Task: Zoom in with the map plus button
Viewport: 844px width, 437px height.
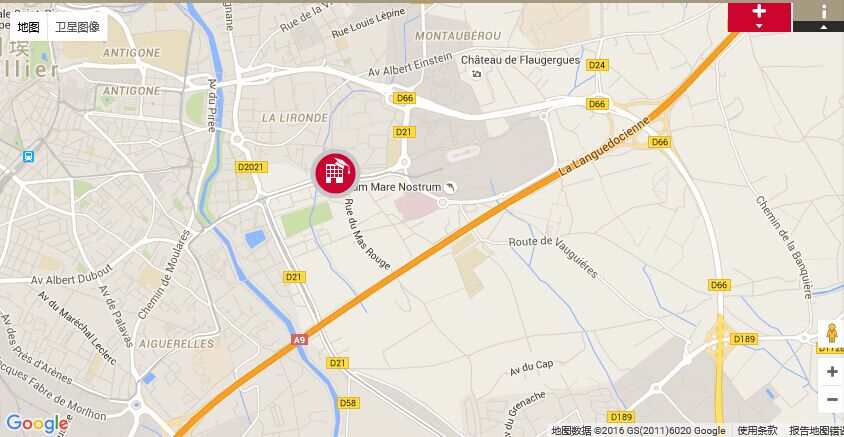Action: (832, 371)
